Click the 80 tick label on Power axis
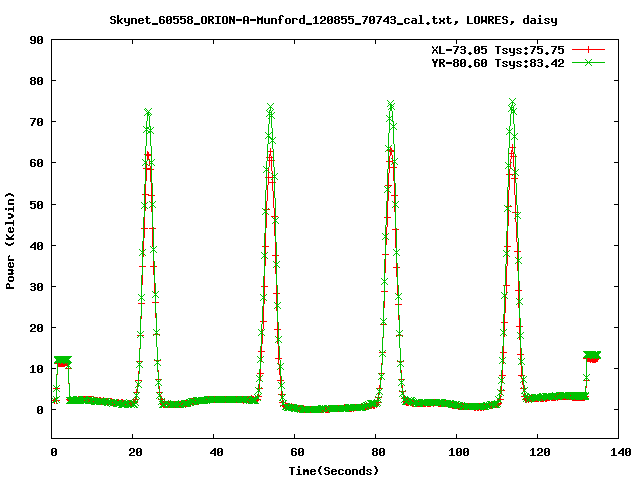Viewport: 640px width, 480px height. (36, 81)
